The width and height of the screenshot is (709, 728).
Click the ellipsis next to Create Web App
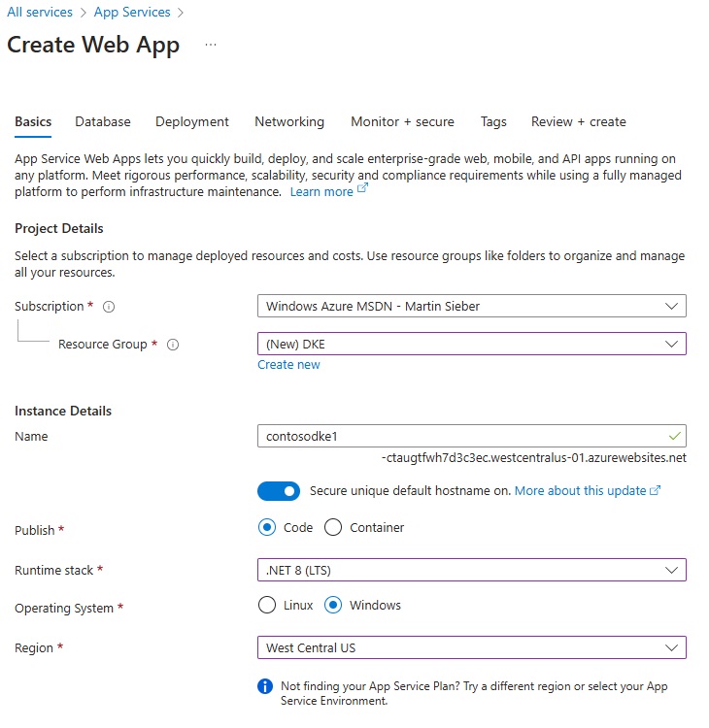pyautogui.click(x=211, y=46)
